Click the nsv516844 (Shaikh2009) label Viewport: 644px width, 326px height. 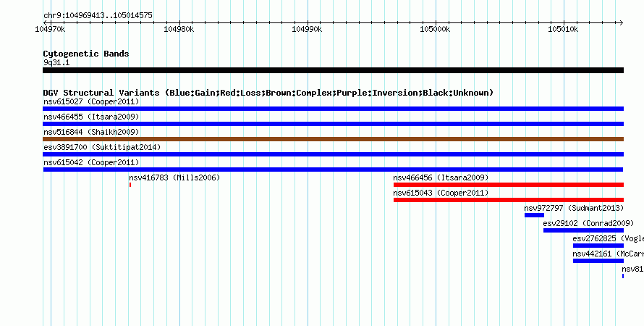pos(91,132)
